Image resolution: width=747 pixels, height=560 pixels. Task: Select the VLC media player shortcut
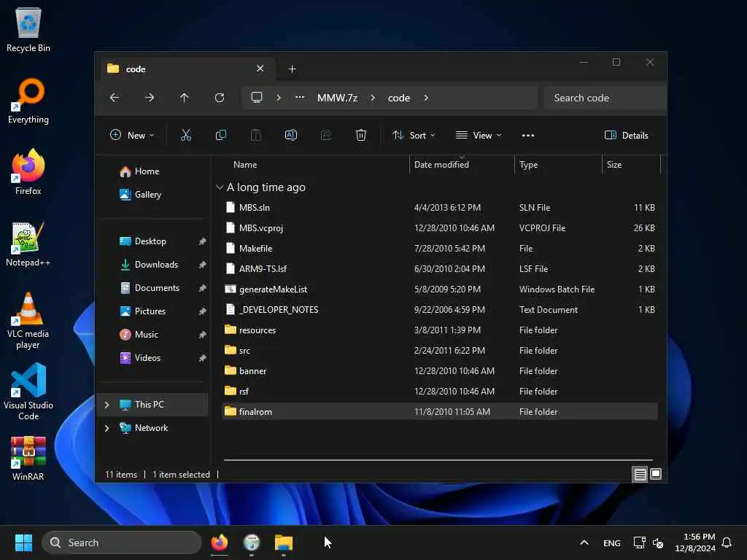pos(28,321)
